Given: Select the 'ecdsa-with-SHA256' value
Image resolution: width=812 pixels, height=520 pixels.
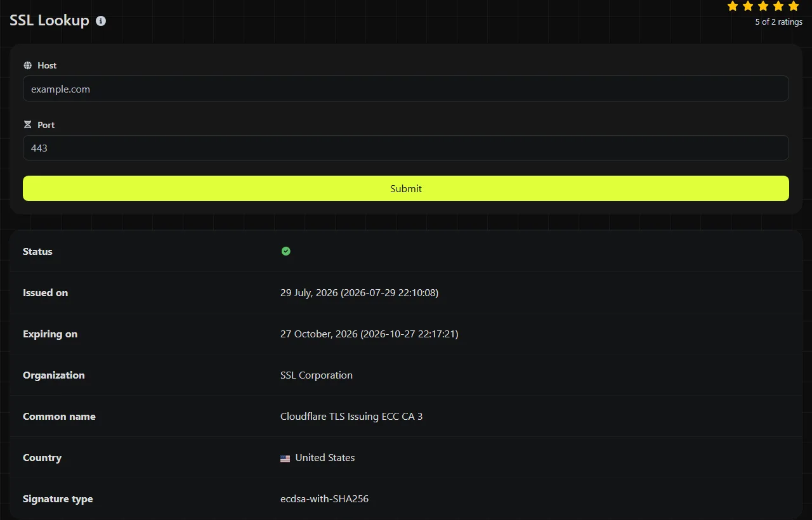Looking at the screenshot, I should [x=324, y=499].
